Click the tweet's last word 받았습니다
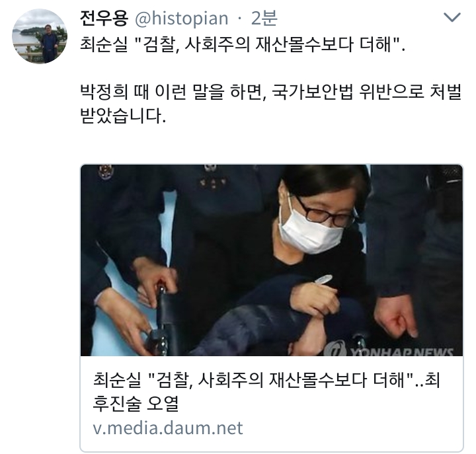 pos(123,116)
